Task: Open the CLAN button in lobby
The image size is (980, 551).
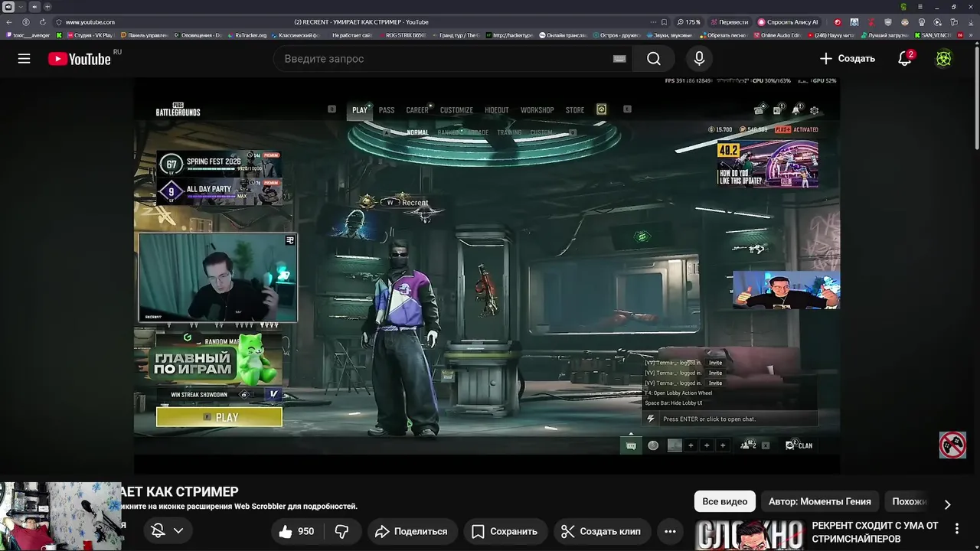Action: (799, 445)
